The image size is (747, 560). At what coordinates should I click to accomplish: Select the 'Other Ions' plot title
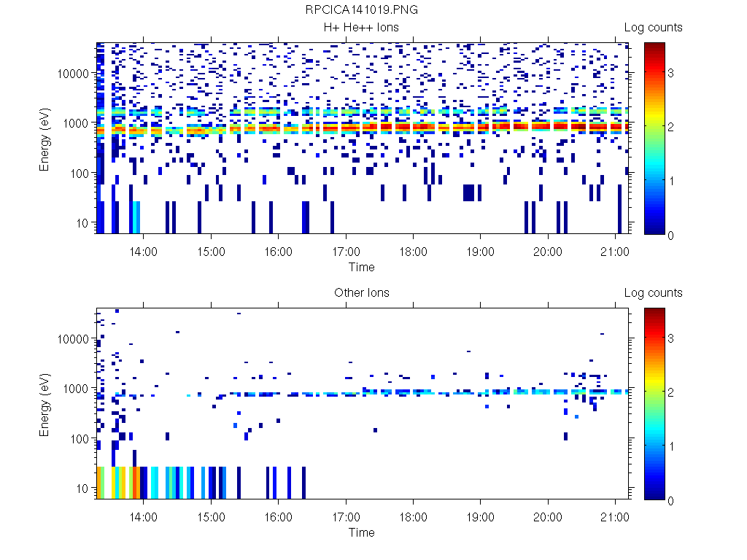pos(361,293)
